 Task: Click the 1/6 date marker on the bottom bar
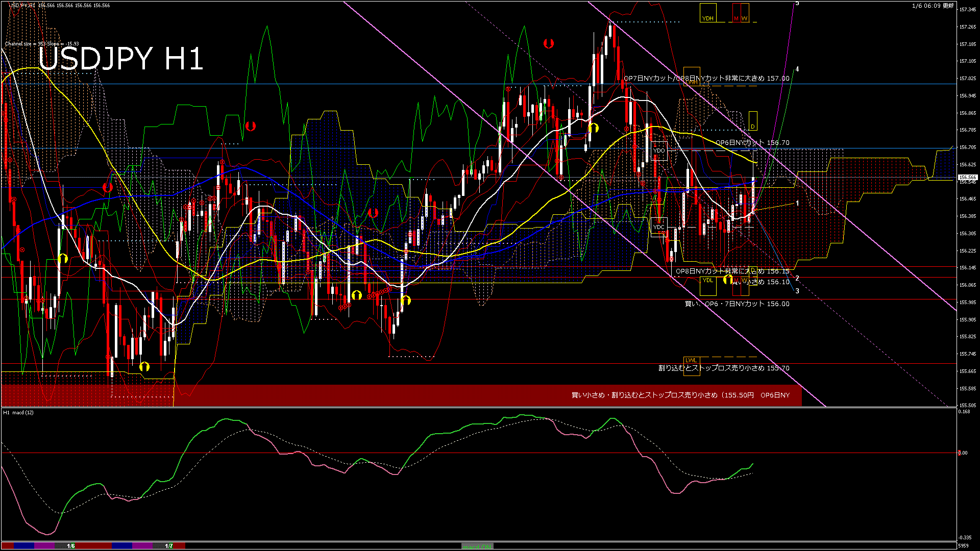[x=71, y=545]
